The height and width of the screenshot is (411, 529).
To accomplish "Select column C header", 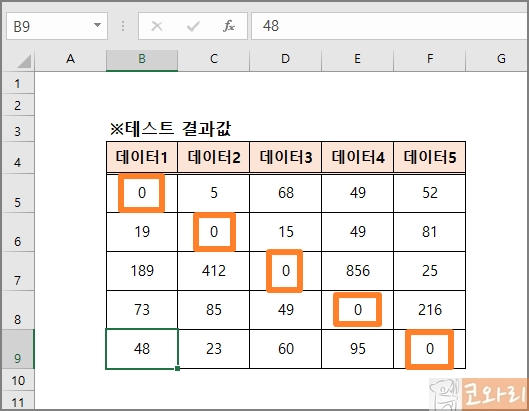I will point(214,59).
